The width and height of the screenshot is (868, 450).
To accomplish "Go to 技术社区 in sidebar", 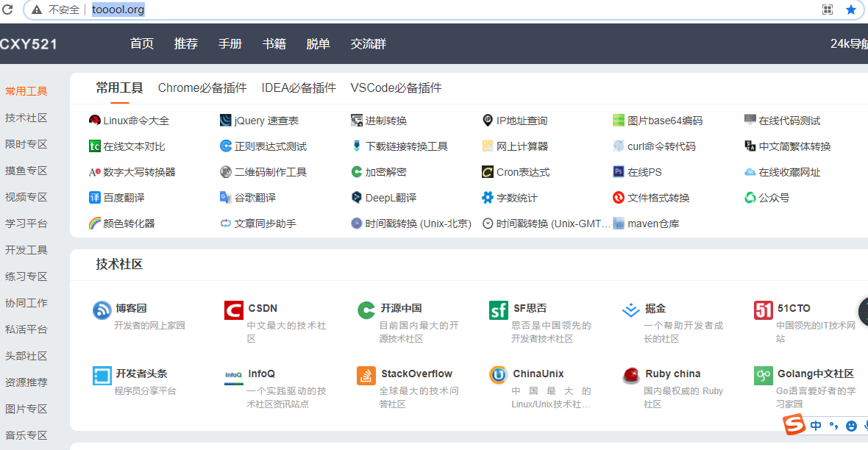I will 26,118.
